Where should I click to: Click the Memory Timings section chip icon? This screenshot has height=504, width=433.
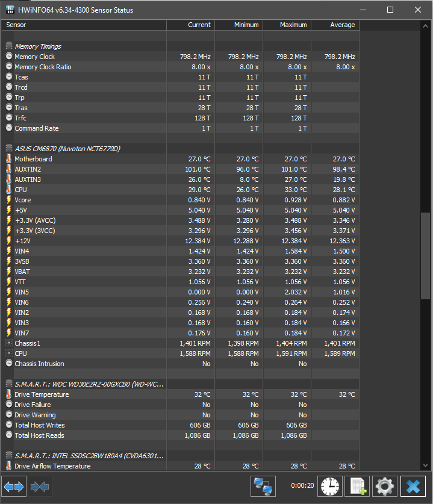point(9,46)
